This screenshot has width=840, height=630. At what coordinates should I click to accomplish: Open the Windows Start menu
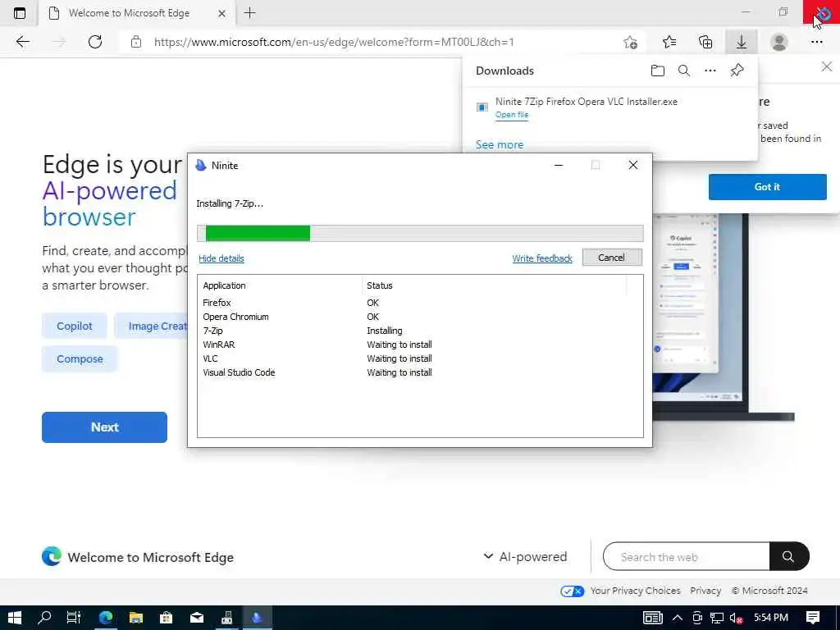coord(15,618)
